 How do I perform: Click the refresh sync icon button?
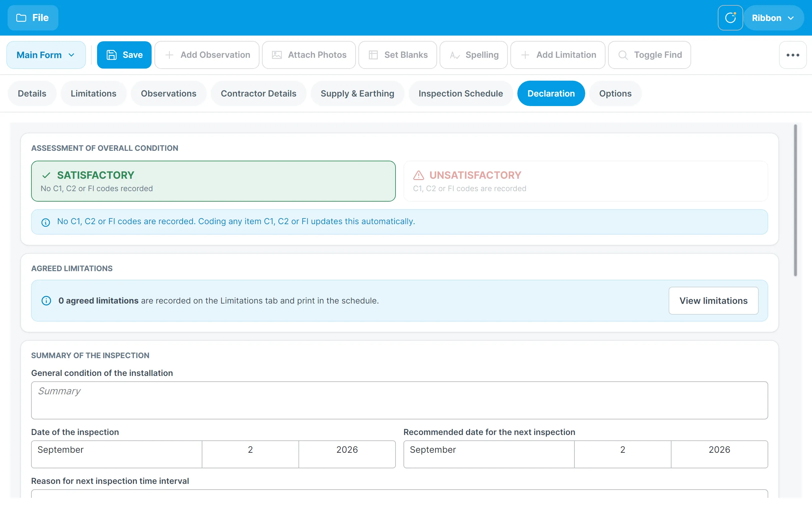pyautogui.click(x=730, y=18)
